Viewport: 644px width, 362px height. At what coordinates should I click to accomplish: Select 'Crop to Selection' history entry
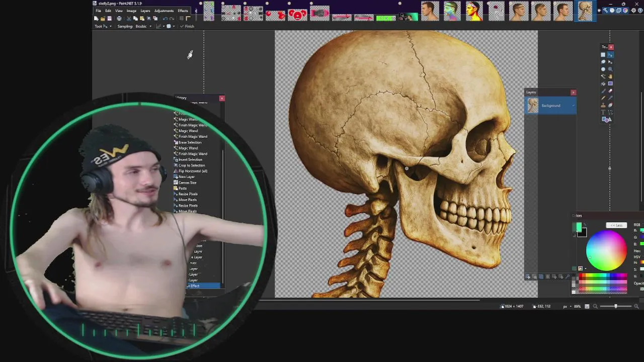click(x=191, y=165)
